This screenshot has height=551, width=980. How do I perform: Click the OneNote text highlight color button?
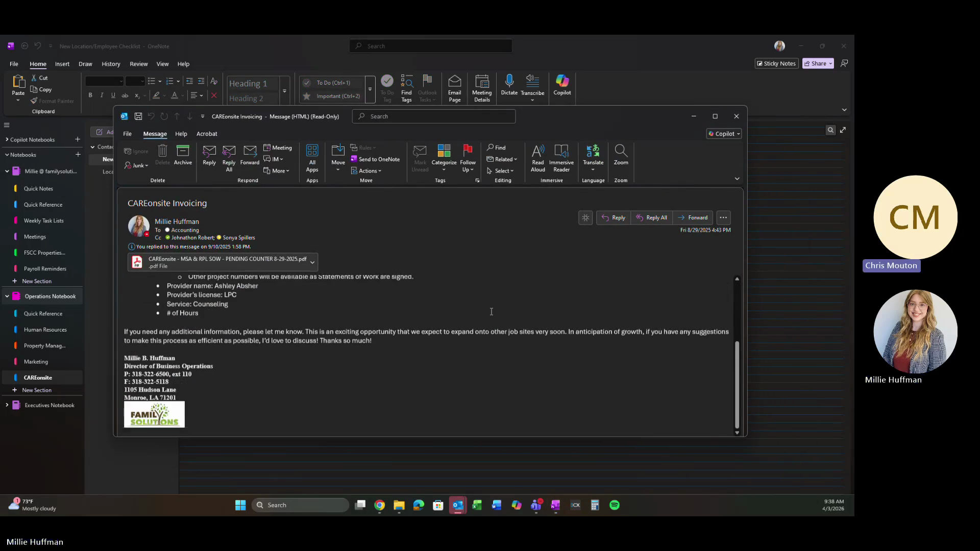[157, 95]
